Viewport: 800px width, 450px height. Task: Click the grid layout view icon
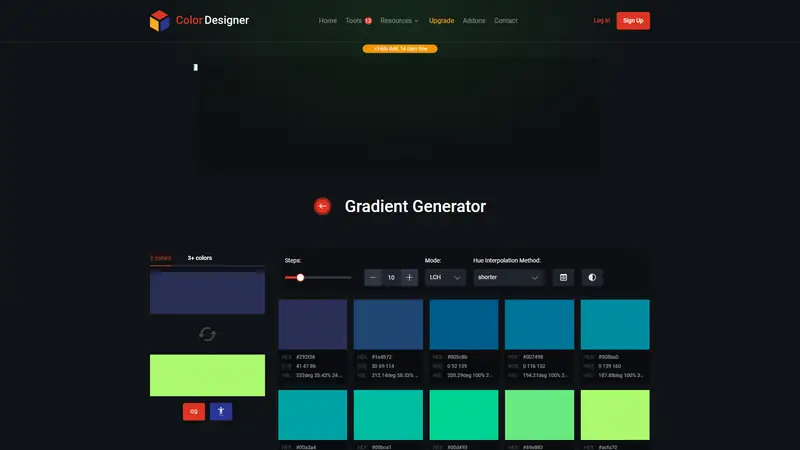563,278
